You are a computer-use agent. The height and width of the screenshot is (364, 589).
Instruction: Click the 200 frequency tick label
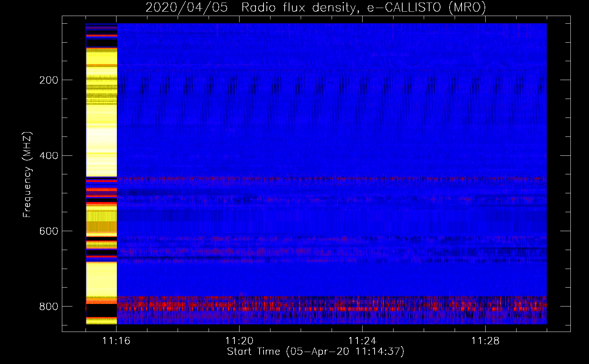point(49,80)
